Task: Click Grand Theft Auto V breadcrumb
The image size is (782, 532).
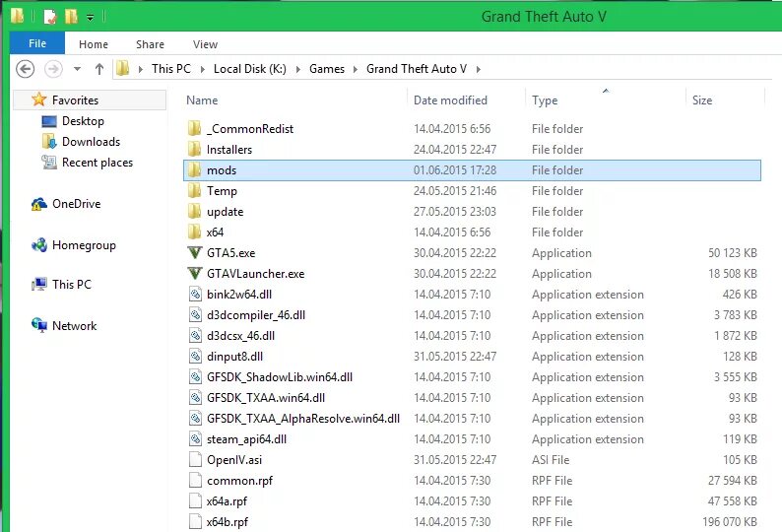Action: 417,69
